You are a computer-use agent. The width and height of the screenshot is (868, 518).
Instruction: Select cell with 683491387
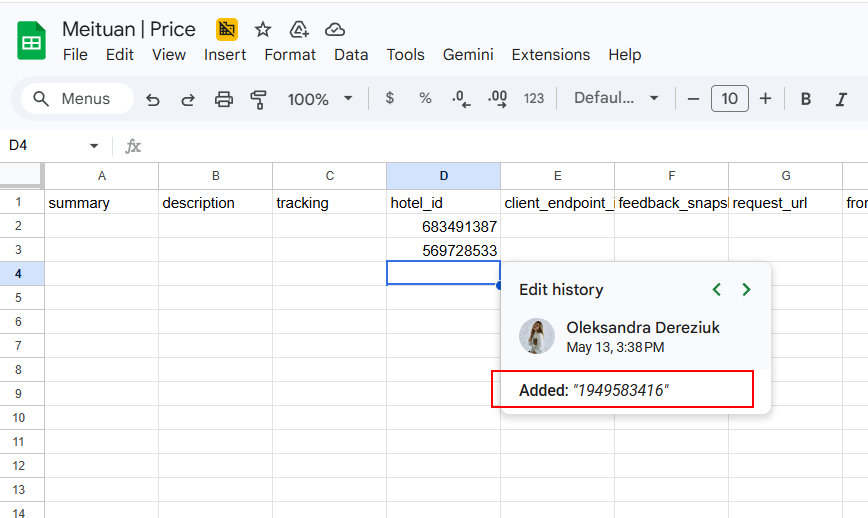(x=443, y=226)
